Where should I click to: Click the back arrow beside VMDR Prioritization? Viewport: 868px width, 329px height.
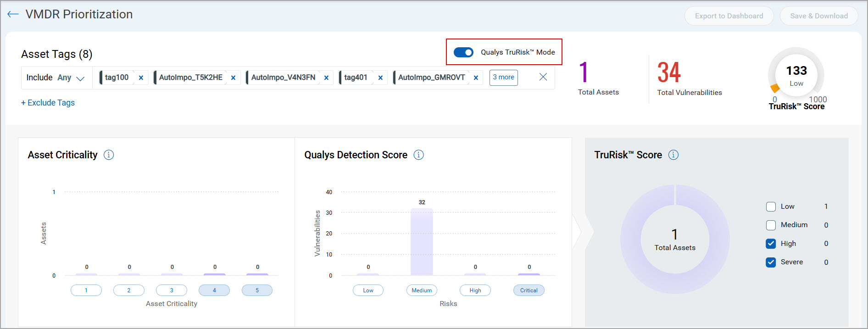point(13,14)
